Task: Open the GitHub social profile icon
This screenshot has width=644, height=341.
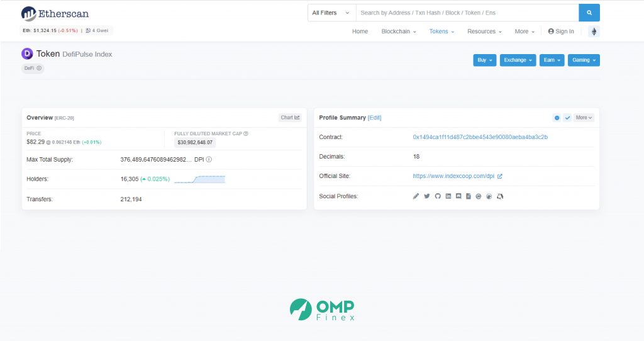Action: click(x=438, y=196)
